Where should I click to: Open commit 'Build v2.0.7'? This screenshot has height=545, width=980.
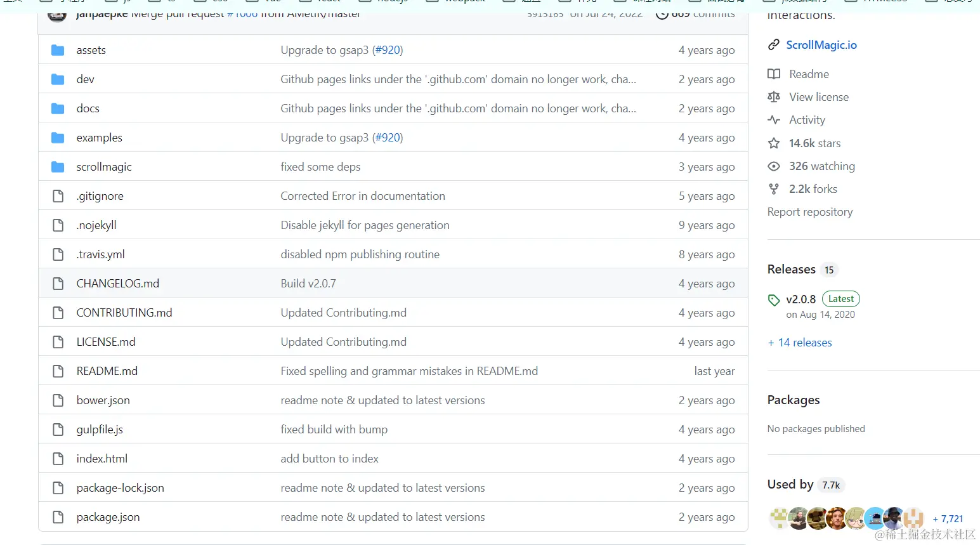tap(308, 284)
